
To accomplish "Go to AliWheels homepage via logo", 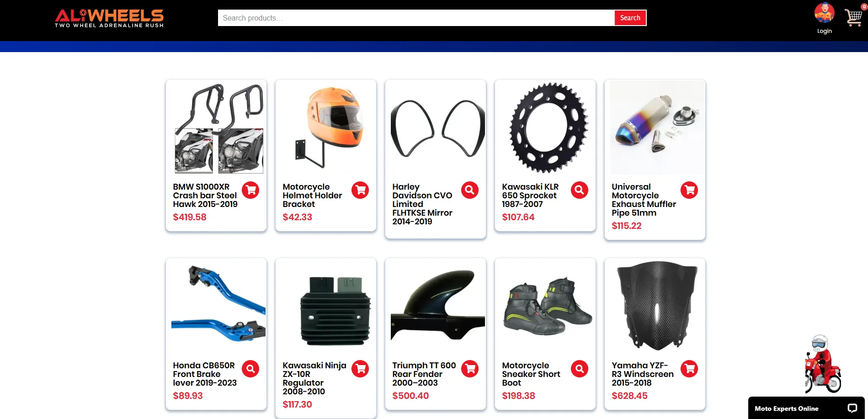I will click(x=109, y=18).
